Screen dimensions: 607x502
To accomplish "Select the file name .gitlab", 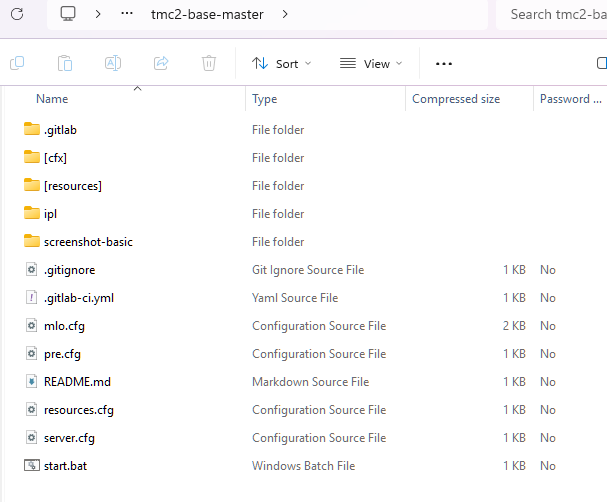I will [x=60, y=130].
